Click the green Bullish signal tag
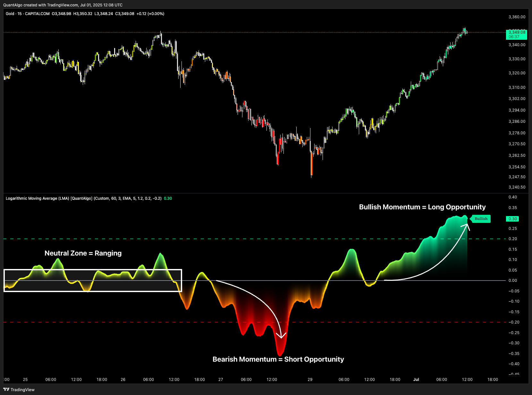 pyautogui.click(x=480, y=219)
